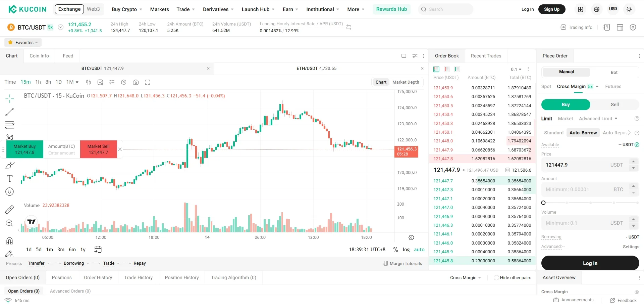Image resolution: width=644 pixels, height=306 pixels.
Task: Open the Advanced Limit order dropdown
Action: pyautogui.click(x=598, y=119)
